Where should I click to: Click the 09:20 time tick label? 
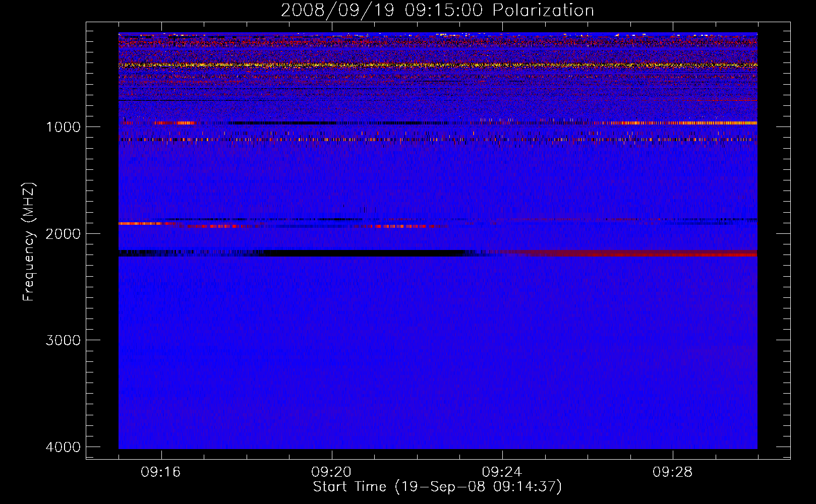[x=331, y=472]
